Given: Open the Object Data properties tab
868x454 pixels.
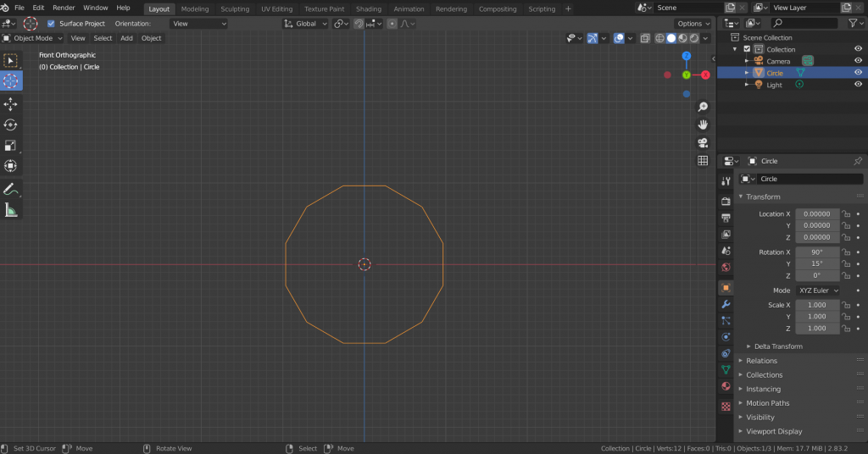Looking at the screenshot, I should click(x=726, y=369).
